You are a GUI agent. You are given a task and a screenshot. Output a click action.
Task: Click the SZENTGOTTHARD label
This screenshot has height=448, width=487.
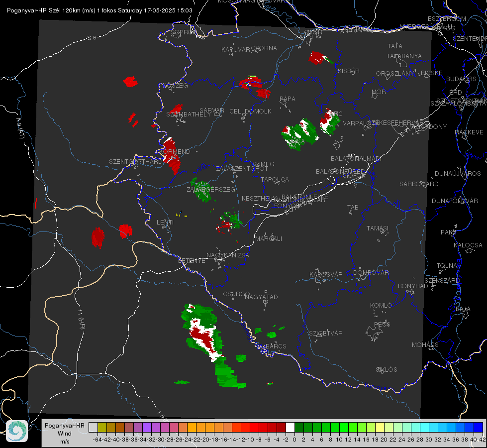pos(136,162)
